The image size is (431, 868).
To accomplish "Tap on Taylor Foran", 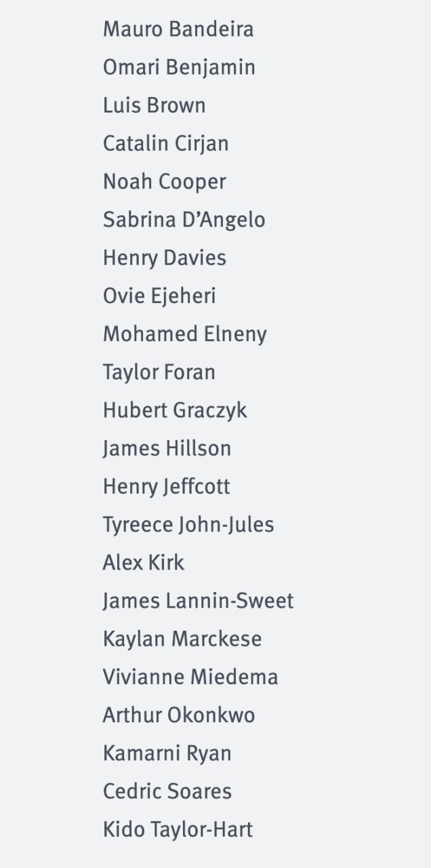I will [159, 372].
